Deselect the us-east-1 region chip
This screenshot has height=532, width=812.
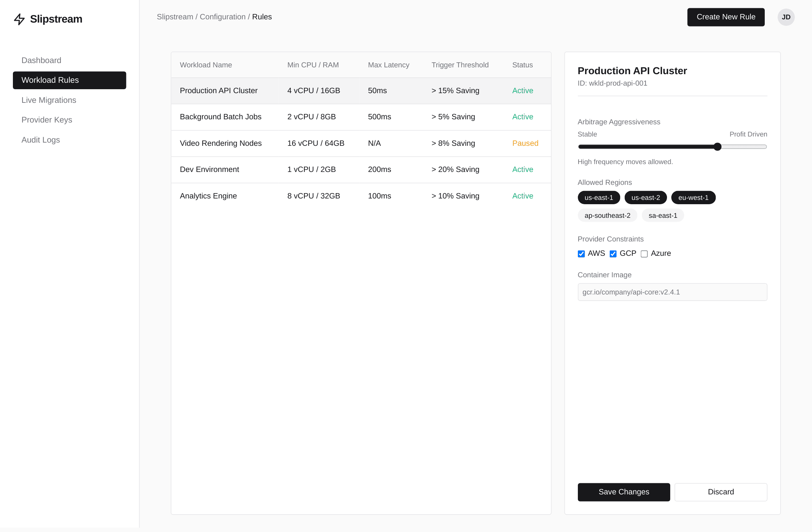click(599, 197)
